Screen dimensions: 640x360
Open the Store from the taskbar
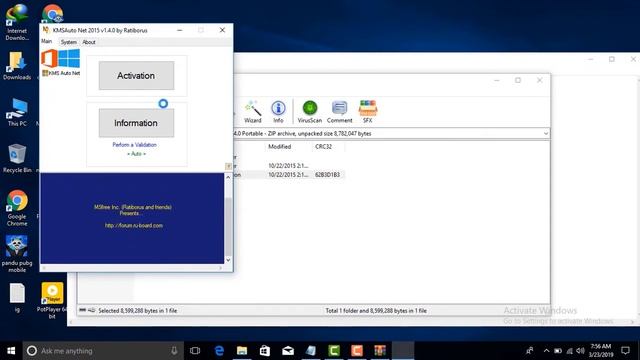click(265, 351)
